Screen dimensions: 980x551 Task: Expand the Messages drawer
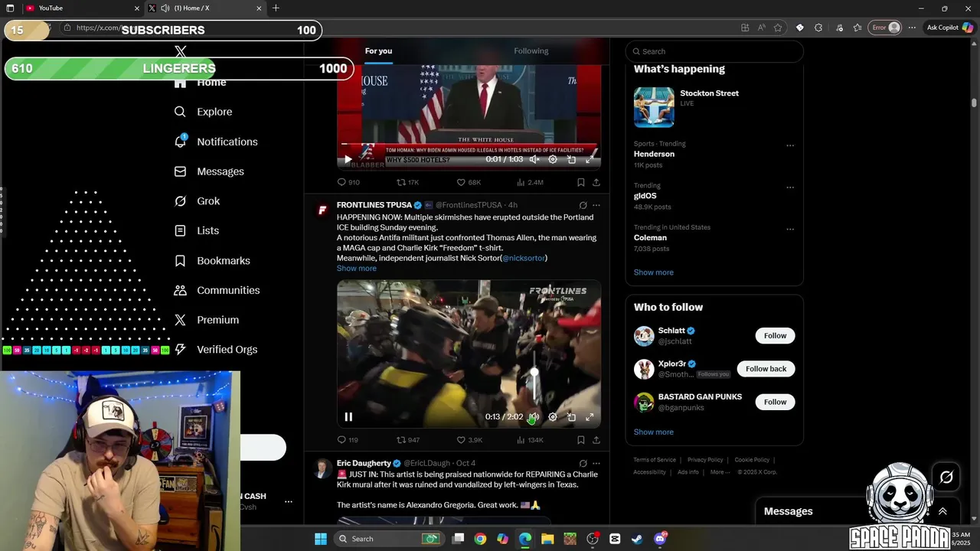click(x=942, y=511)
